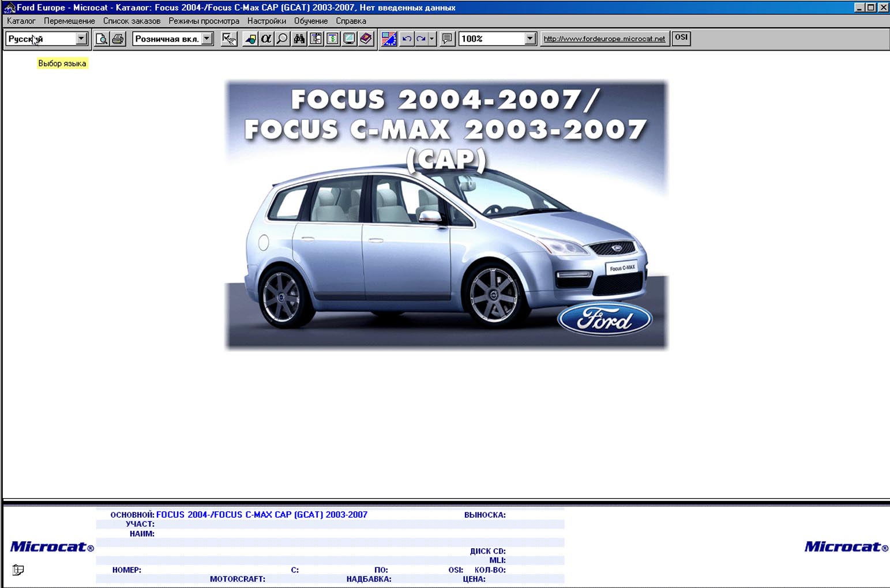Click the fordeurope.microcat.net link
The image size is (890, 588).
pos(604,39)
